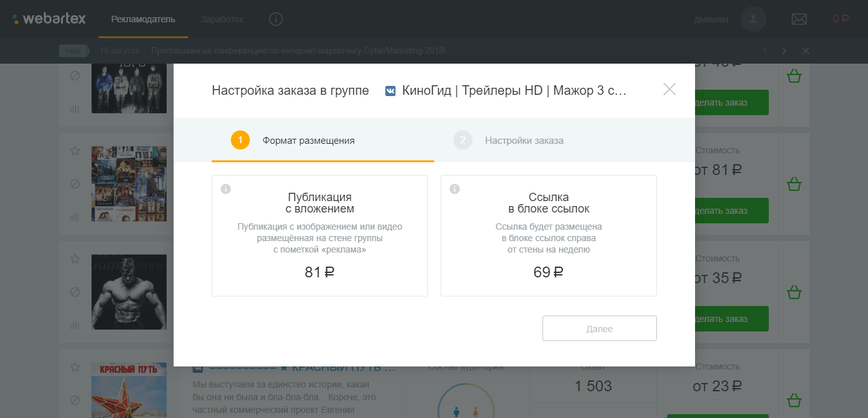Show next announcement with right arrow
This screenshot has height=418, width=868.
(x=784, y=51)
